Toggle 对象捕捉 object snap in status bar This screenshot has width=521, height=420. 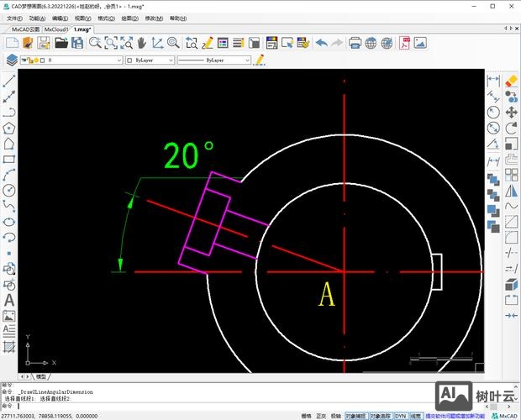click(x=356, y=415)
